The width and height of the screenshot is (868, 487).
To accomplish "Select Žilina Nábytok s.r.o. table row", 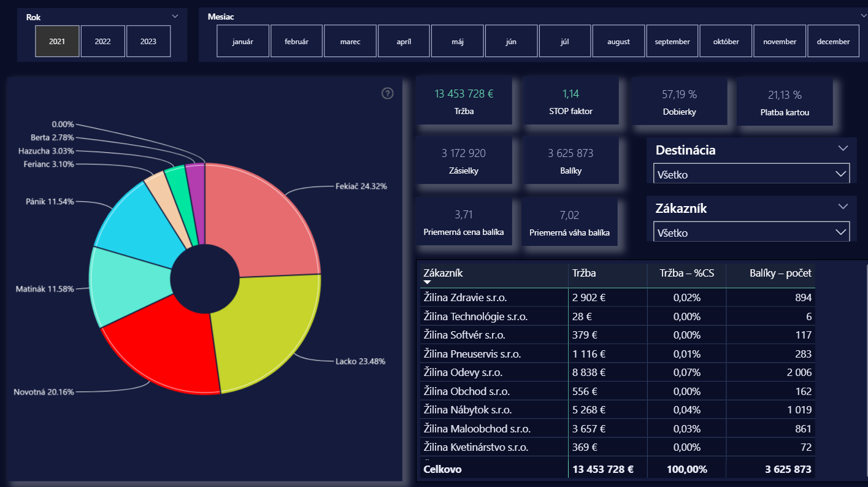I will pos(616,410).
